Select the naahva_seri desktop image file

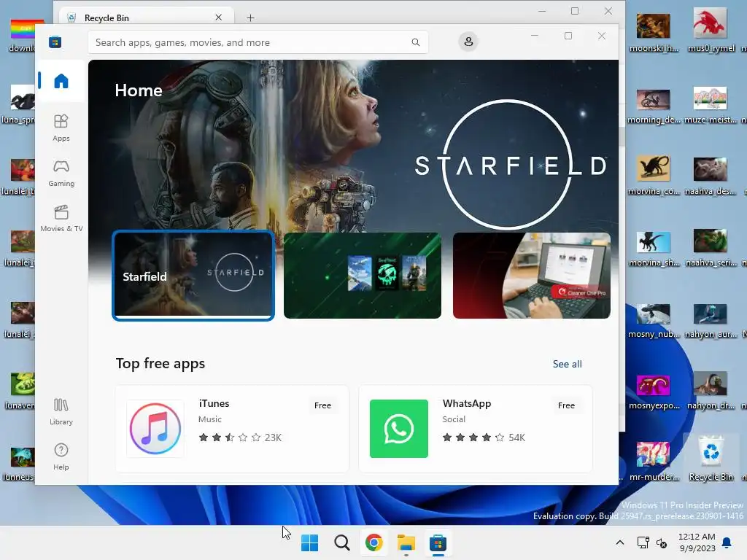pos(711,246)
